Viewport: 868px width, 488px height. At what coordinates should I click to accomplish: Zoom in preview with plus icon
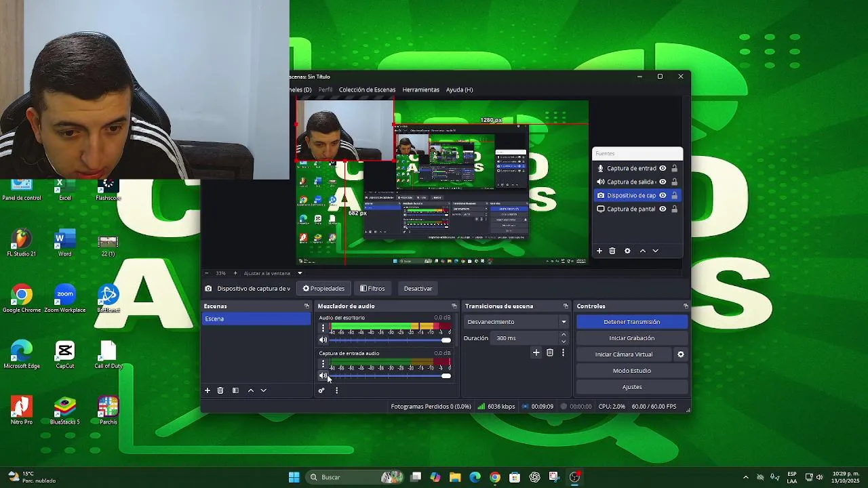pos(235,273)
